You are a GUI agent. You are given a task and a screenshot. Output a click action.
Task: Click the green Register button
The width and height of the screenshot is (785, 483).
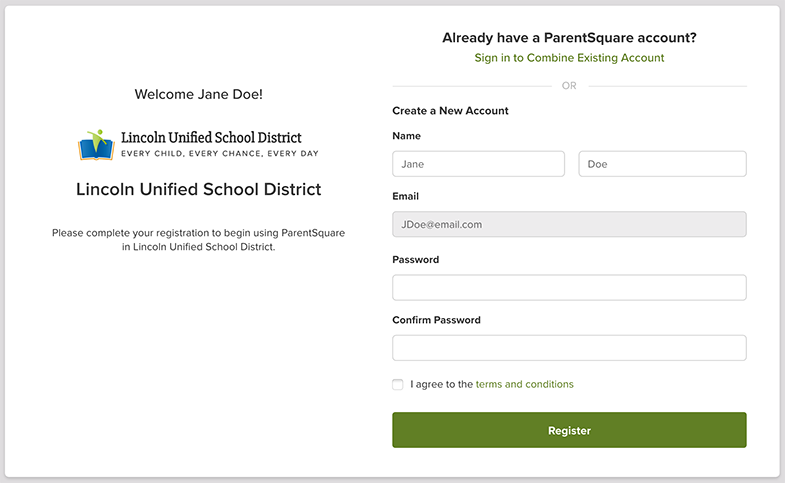(x=569, y=430)
